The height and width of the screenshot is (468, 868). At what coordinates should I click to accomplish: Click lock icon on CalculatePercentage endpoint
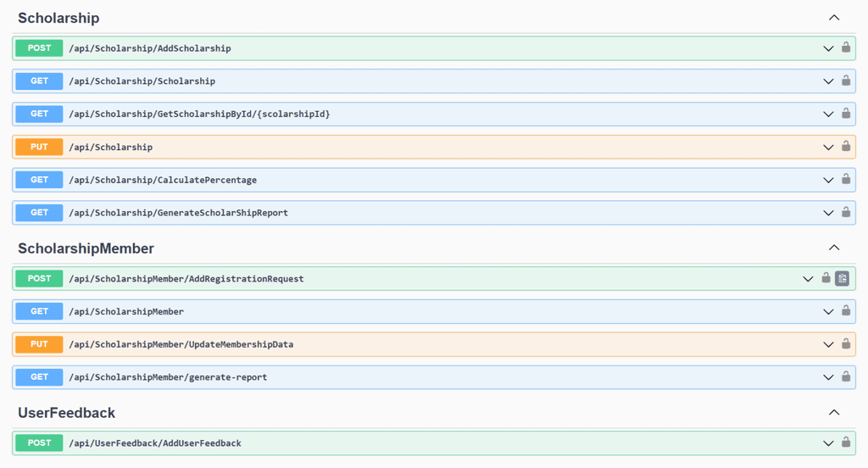(x=846, y=179)
